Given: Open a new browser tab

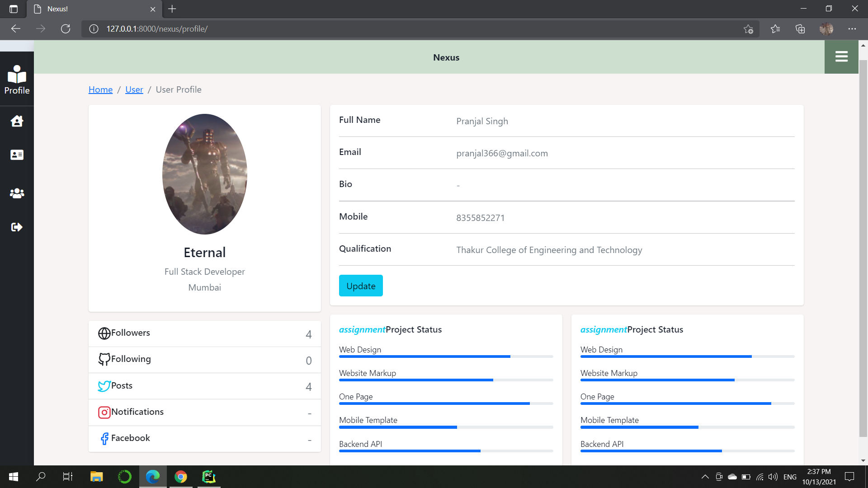Looking at the screenshot, I should coord(172,9).
